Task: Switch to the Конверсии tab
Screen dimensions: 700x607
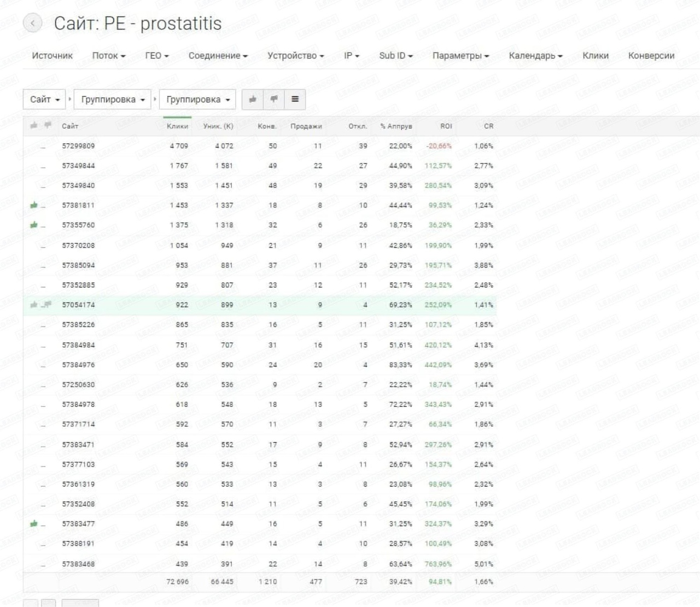Action: coord(651,56)
